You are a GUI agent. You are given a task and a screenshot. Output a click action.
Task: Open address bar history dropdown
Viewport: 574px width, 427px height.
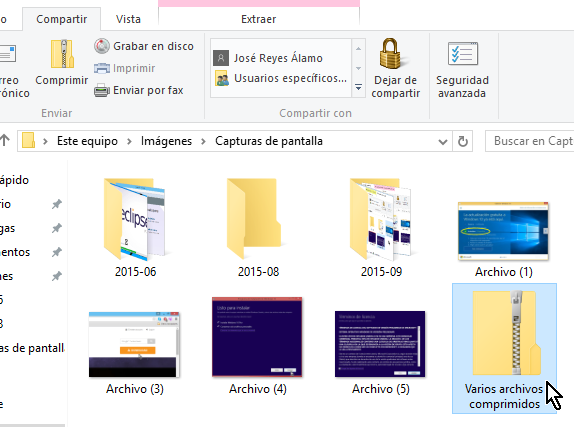tap(443, 141)
